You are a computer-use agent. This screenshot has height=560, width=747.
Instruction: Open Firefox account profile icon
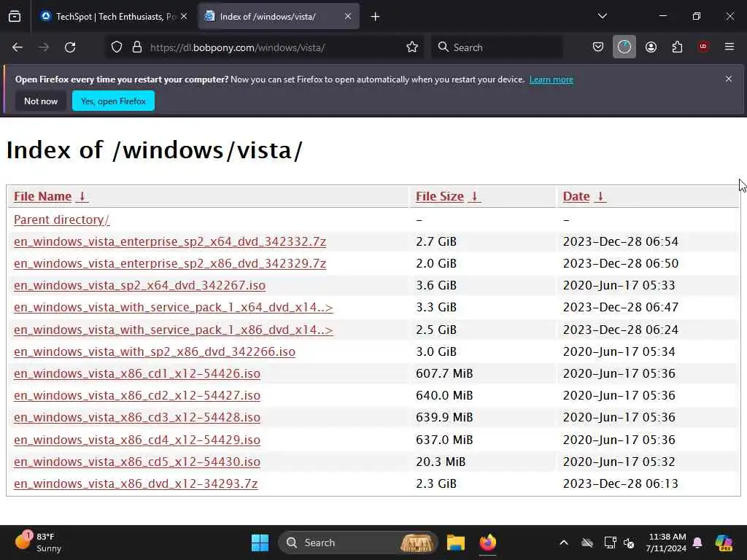pos(651,47)
